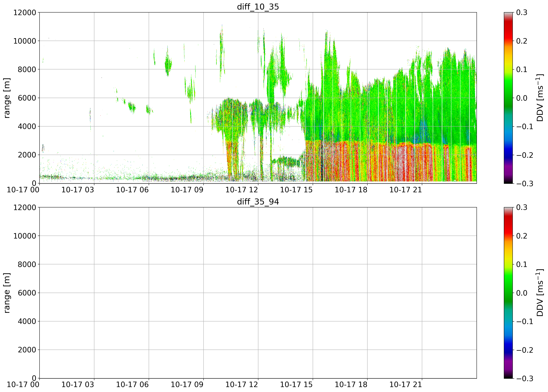Click the 2000 range tick on diff_10_35
The width and height of the screenshot is (548, 392).
tap(27, 155)
